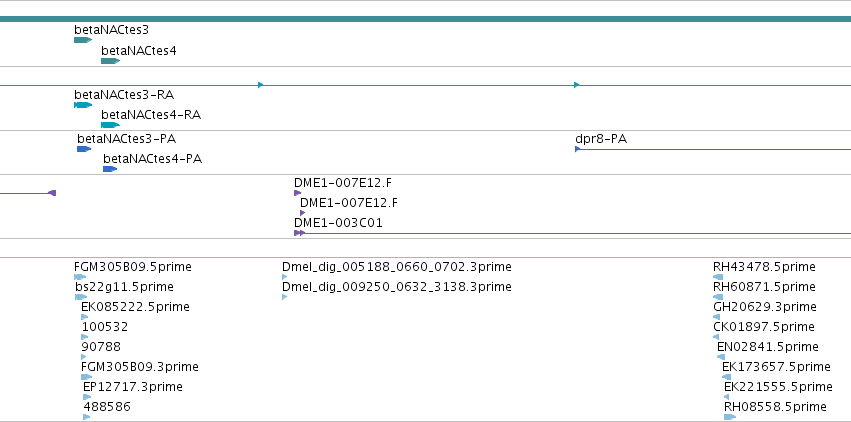Click the Dmel_dig_005188_0660_0702.3prime label

click(397, 267)
